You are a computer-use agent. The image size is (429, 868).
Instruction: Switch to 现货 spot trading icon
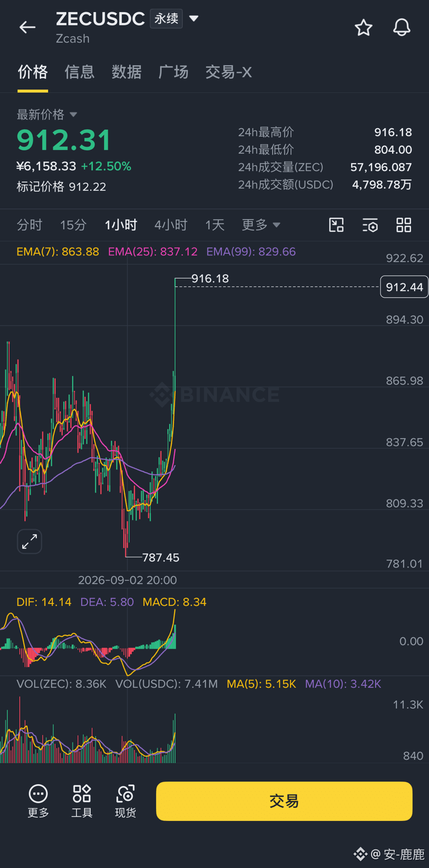tap(125, 801)
